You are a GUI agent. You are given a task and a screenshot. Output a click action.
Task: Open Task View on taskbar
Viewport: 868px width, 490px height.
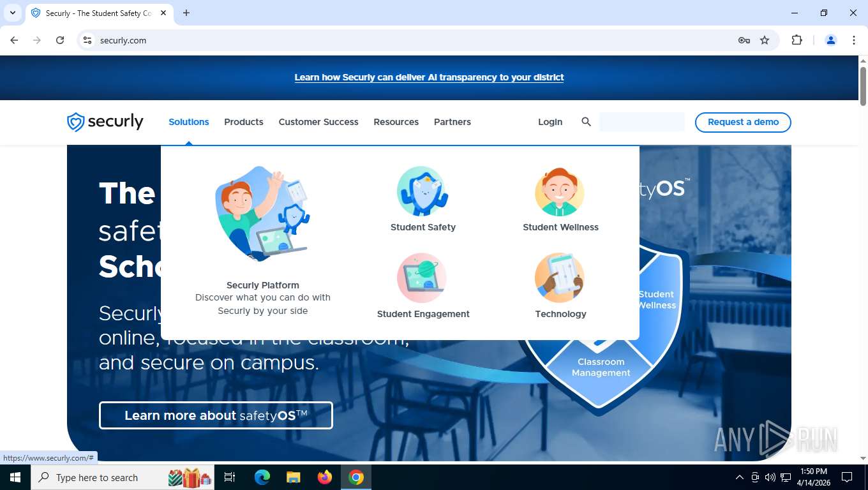[x=230, y=477]
